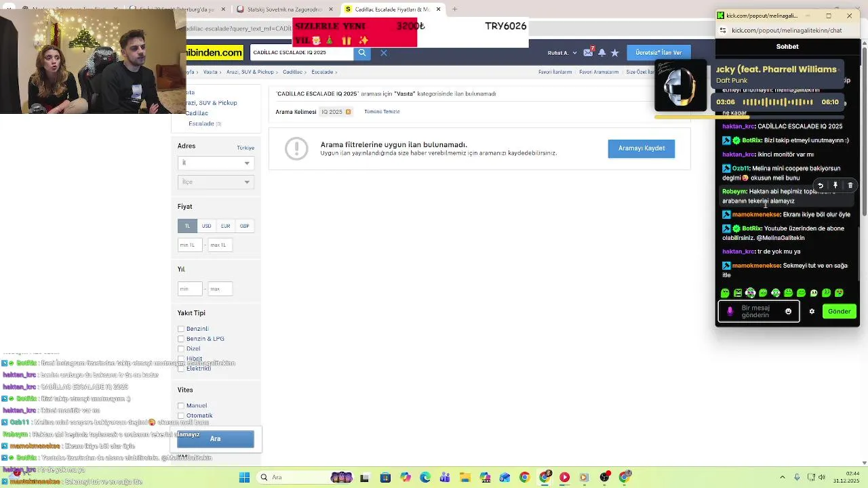The image size is (868, 488).
Task: Check the Manuel transmission checkbox
Action: [181, 406]
